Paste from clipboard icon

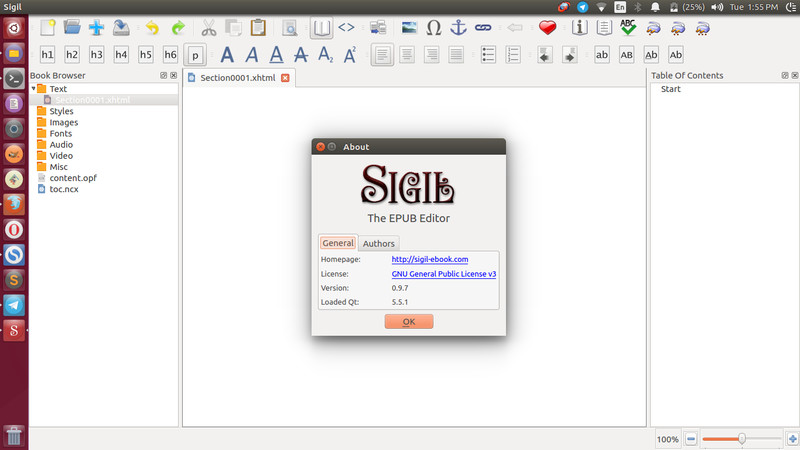(258, 28)
